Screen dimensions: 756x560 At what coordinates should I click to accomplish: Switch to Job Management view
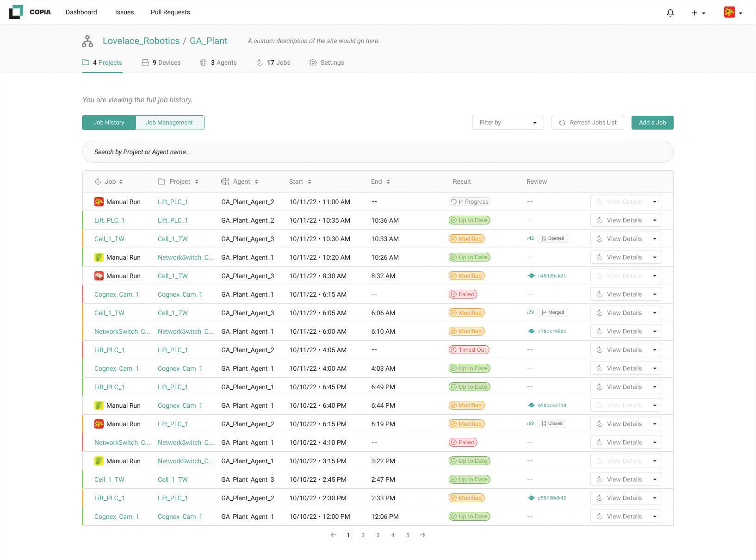(169, 123)
